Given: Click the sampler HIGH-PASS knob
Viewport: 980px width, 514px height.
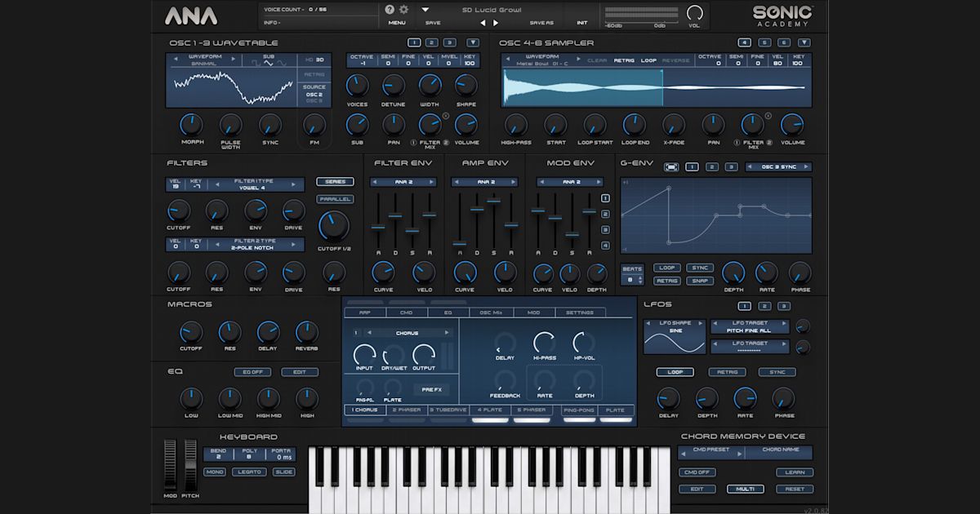Looking at the screenshot, I should point(516,125).
